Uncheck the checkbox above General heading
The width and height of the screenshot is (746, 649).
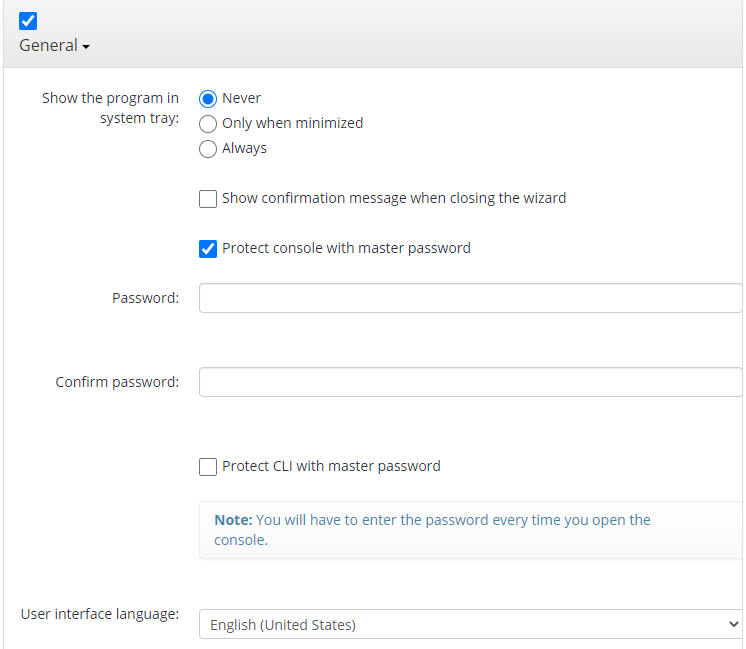pyautogui.click(x=28, y=21)
